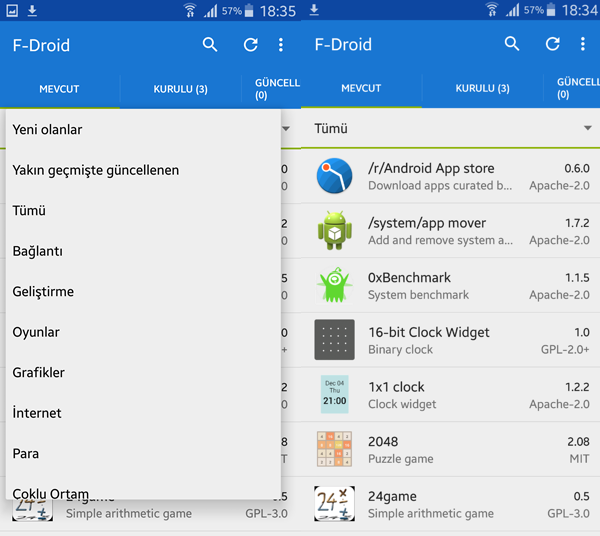Image resolution: width=600 pixels, height=536 pixels.
Task: Tap the MIT license label for 2048
Action: coord(579,459)
